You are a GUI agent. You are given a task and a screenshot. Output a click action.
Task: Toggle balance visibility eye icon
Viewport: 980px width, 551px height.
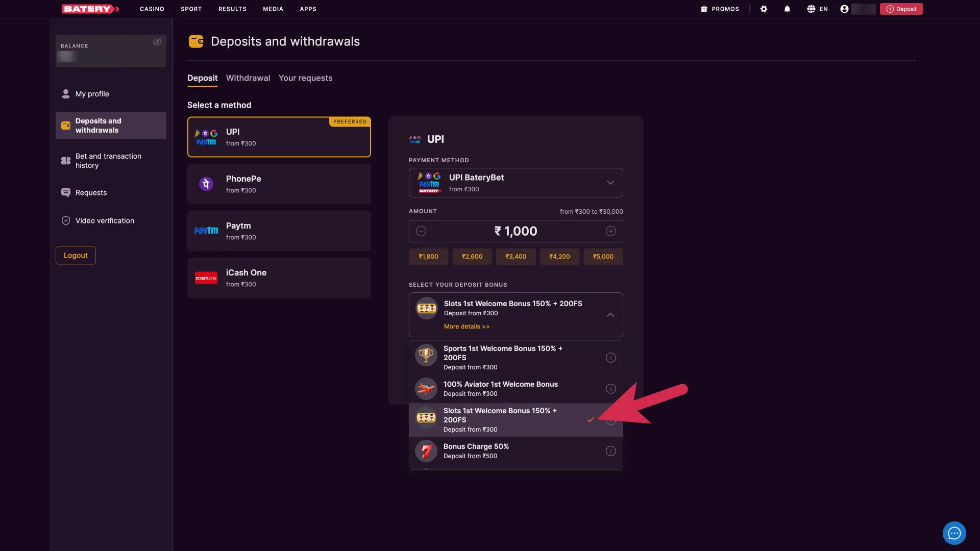pos(157,42)
